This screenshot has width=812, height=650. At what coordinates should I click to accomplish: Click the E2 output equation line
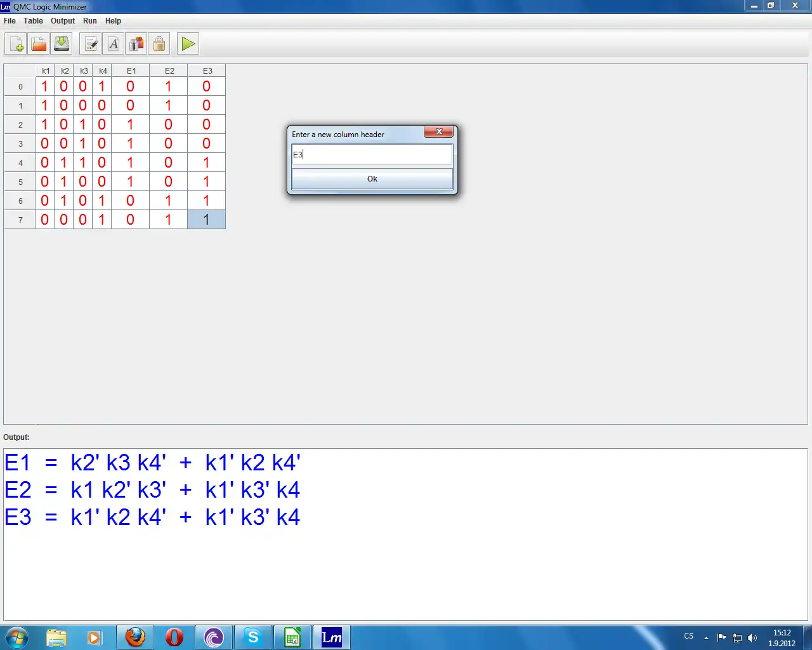pyautogui.click(x=152, y=490)
